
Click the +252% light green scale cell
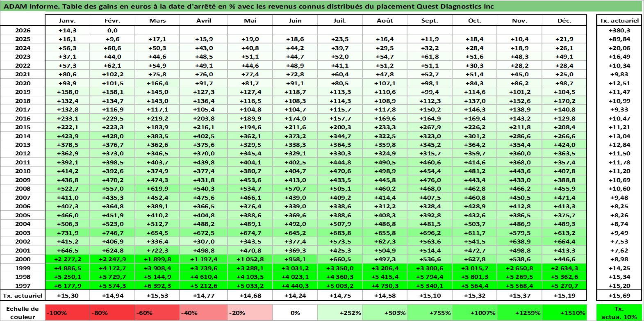[340, 313]
